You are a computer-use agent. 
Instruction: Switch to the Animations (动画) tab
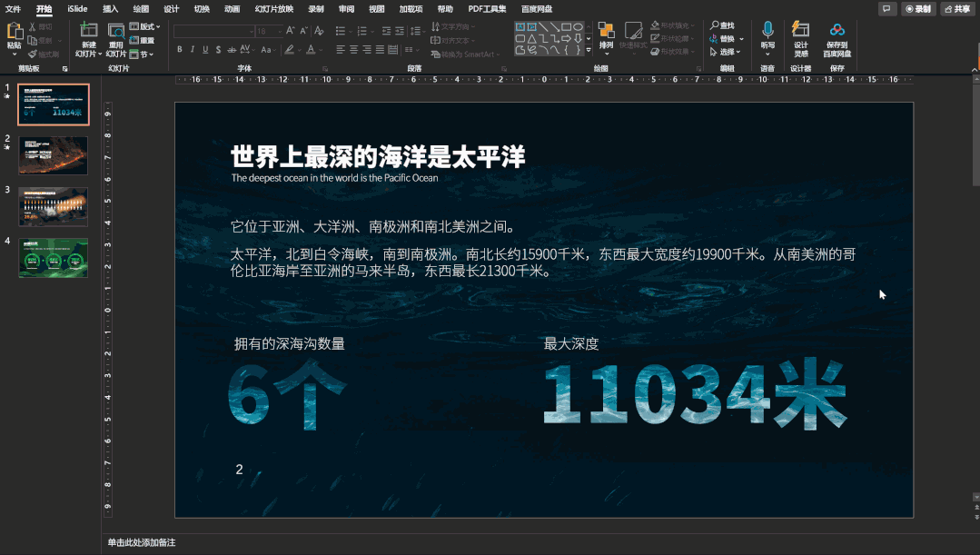pos(232,9)
